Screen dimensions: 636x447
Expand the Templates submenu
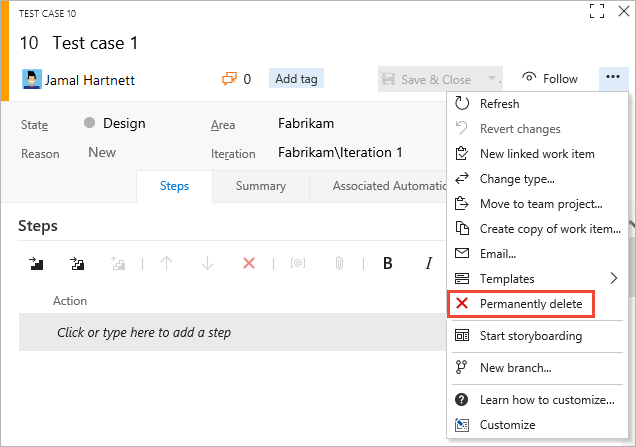(537, 278)
